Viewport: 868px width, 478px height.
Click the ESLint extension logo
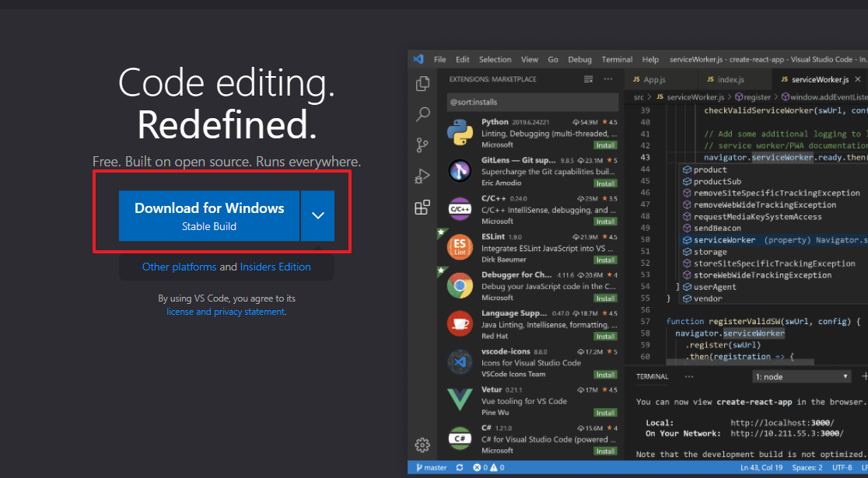(460, 247)
